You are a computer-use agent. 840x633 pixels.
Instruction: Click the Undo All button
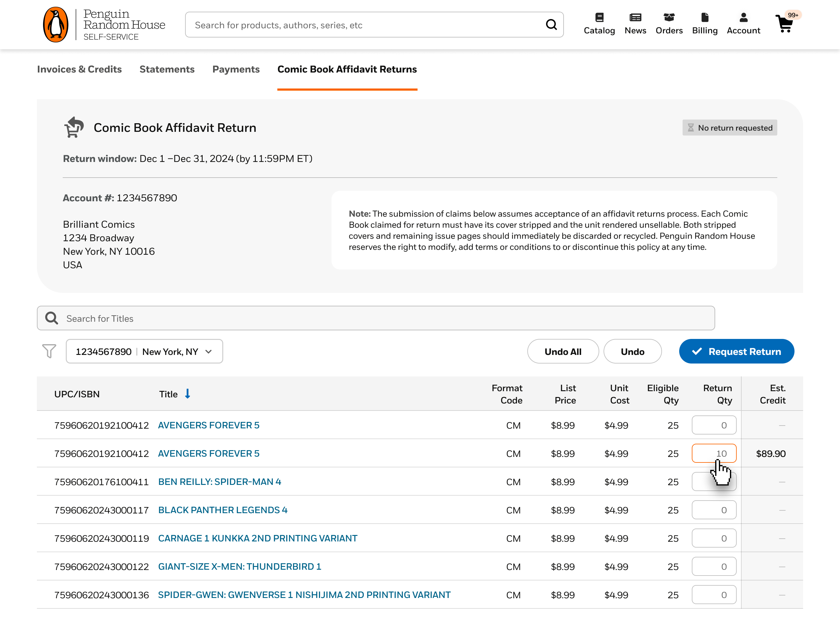point(563,352)
